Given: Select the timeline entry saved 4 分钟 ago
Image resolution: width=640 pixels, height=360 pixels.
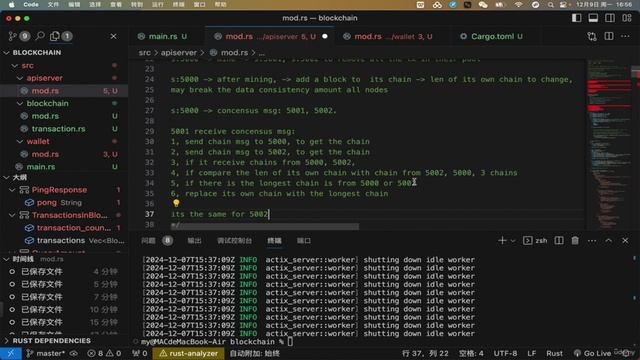Looking at the screenshot, I should [64, 272].
